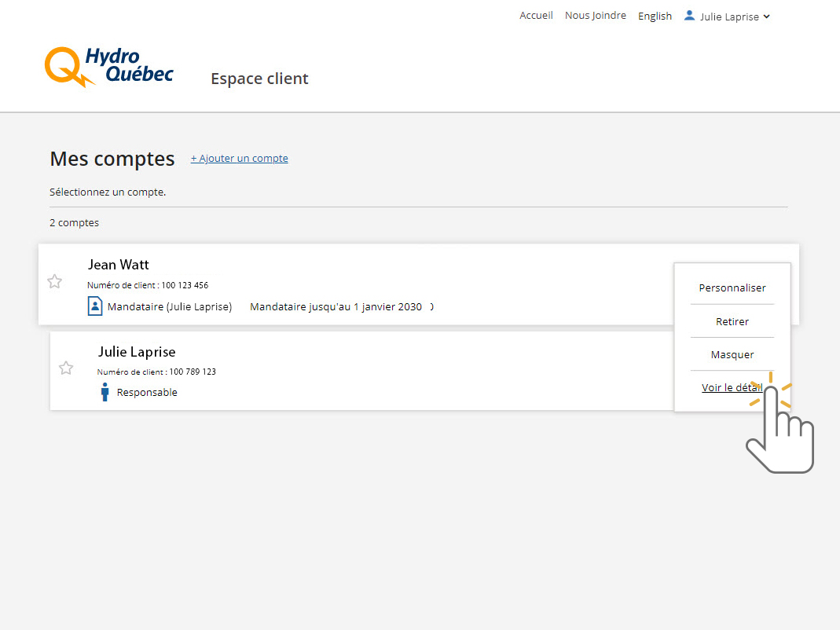Expand the Julie Laprise user menu chevron
Image resolution: width=840 pixels, height=630 pixels.
tap(766, 16)
